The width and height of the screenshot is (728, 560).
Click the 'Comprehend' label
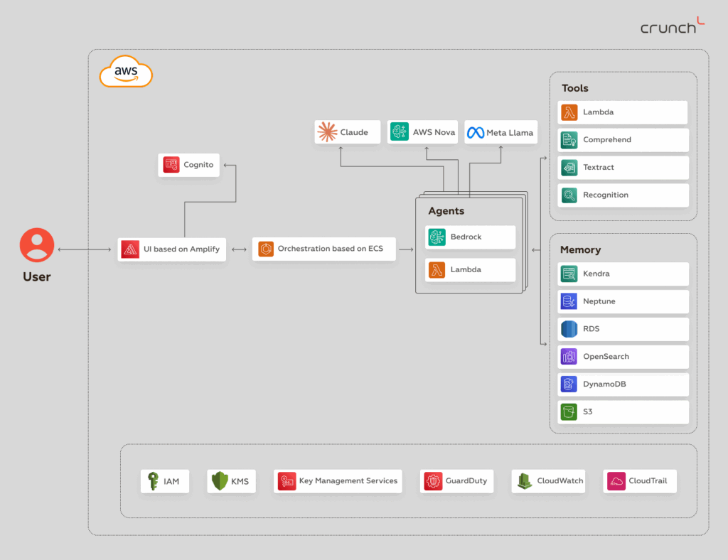[x=607, y=140]
